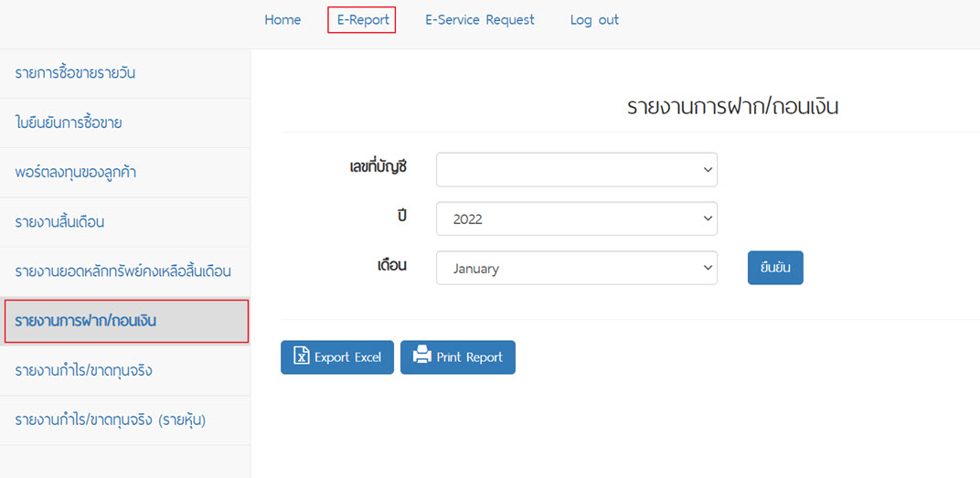Open the เดือน month dropdown showing January
This screenshot has height=478, width=980.
(x=576, y=268)
